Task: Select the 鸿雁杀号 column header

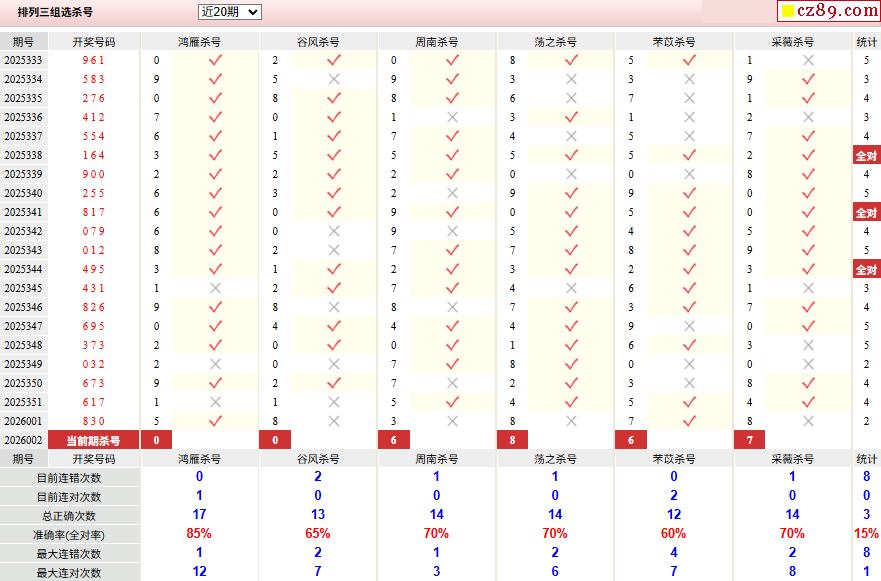Action: pyautogui.click(x=199, y=42)
